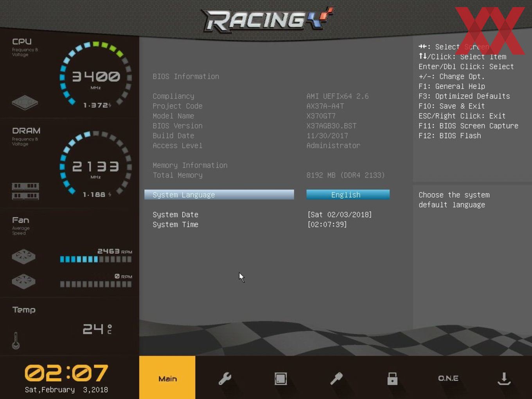Open the padlock Security tab icon
Image resolution: width=532 pixels, height=399 pixels.
(x=392, y=378)
